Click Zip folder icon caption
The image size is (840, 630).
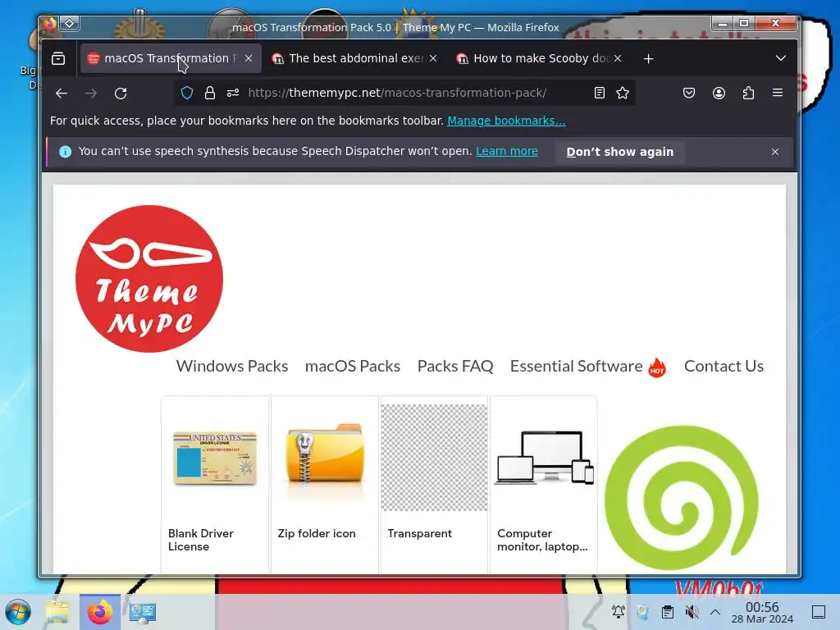tap(317, 533)
